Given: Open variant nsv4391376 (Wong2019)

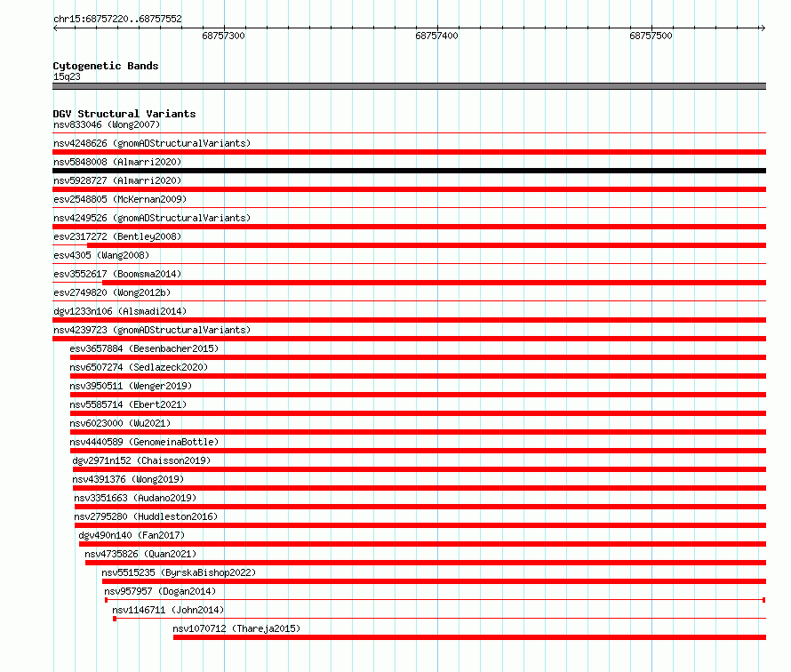Looking at the screenshot, I should [128, 479].
